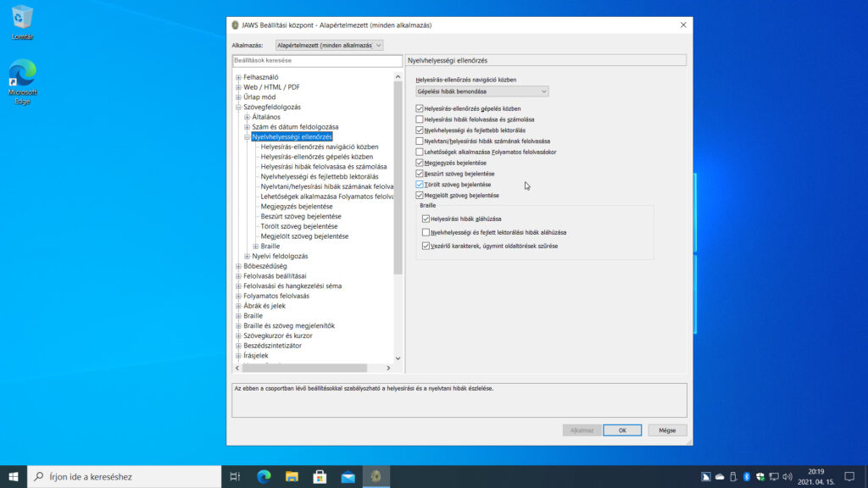The height and width of the screenshot is (488, 868).
Task: Click the tree's vertical scrollbar thumb
Action: [398, 178]
